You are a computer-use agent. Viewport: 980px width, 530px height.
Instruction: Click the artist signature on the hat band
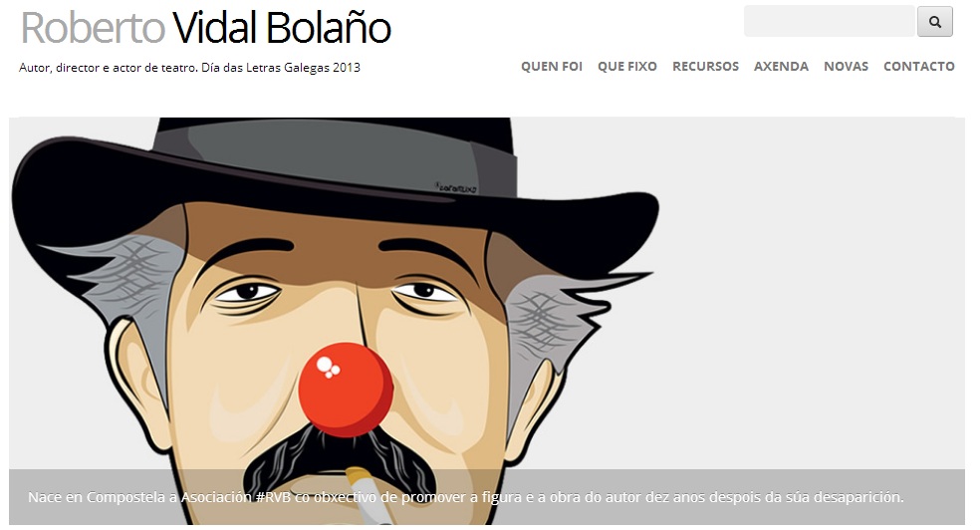point(455,187)
